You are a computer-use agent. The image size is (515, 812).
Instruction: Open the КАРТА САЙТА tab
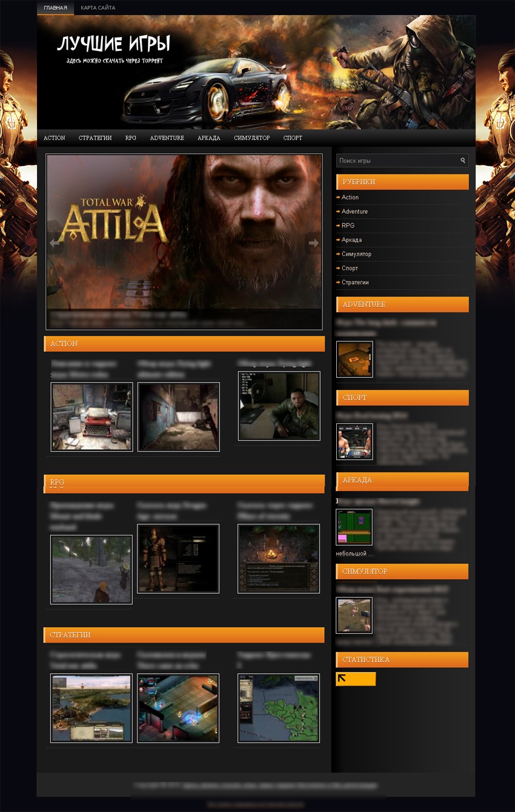pyautogui.click(x=98, y=8)
